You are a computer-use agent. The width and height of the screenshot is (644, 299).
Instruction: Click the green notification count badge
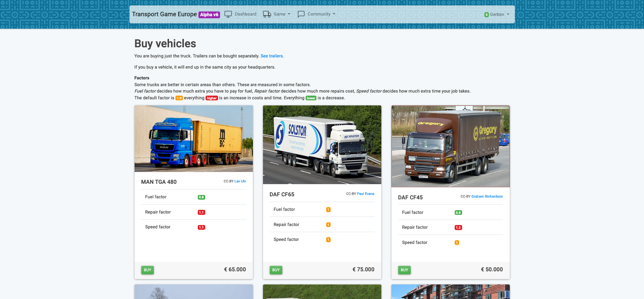(486, 15)
